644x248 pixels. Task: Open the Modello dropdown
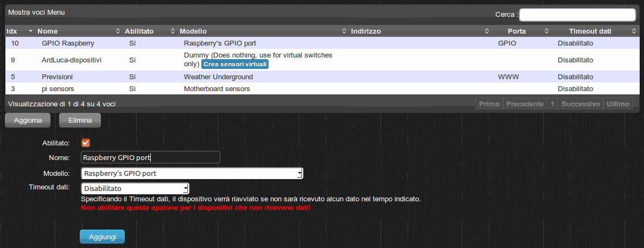coord(192,173)
